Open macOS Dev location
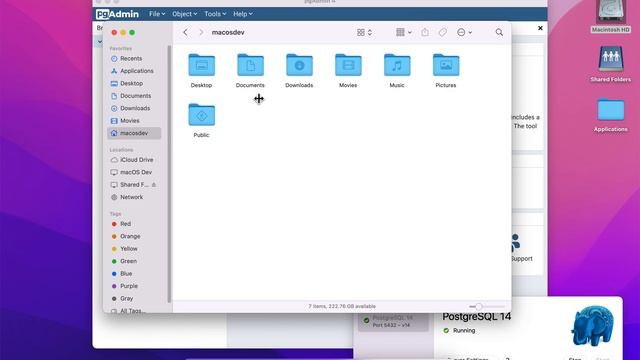The height and width of the screenshot is (360, 640). coord(135,172)
